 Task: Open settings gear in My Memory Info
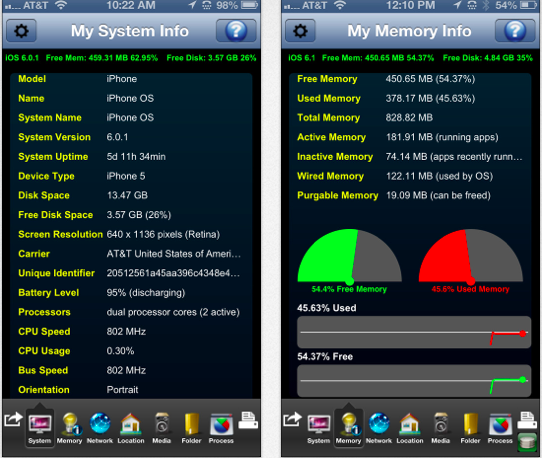[x=300, y=31]
